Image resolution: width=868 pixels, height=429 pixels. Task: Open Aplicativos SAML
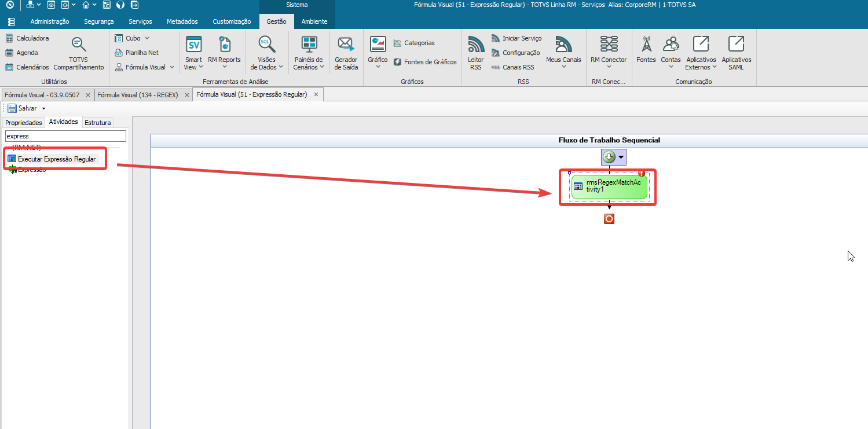pos(737,53)
